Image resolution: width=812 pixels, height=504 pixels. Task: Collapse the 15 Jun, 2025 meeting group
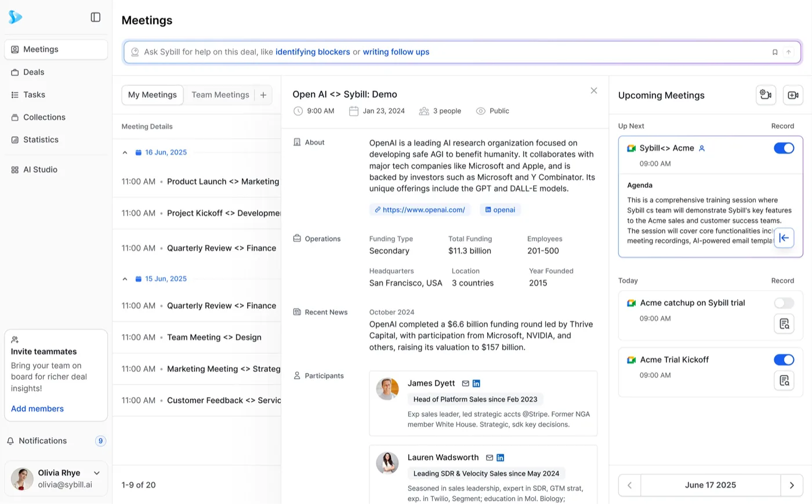click(x=125, y=279)
